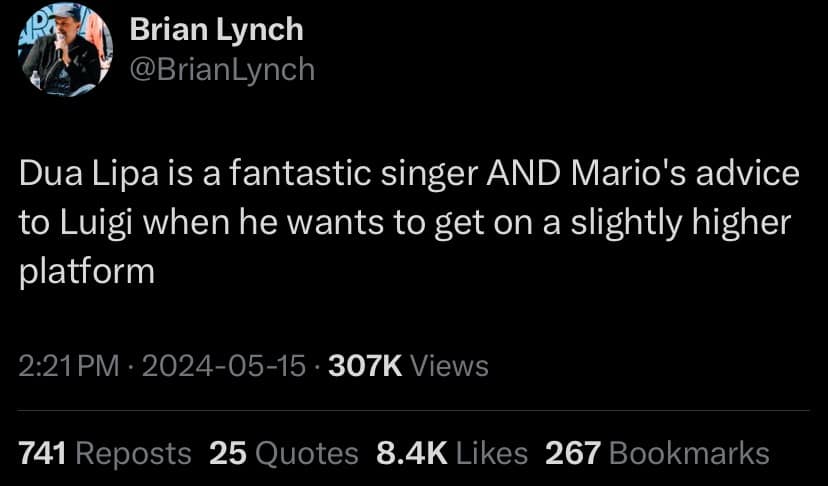Select the Bookmarks label

pyautogui.click(x=689, y=453)
